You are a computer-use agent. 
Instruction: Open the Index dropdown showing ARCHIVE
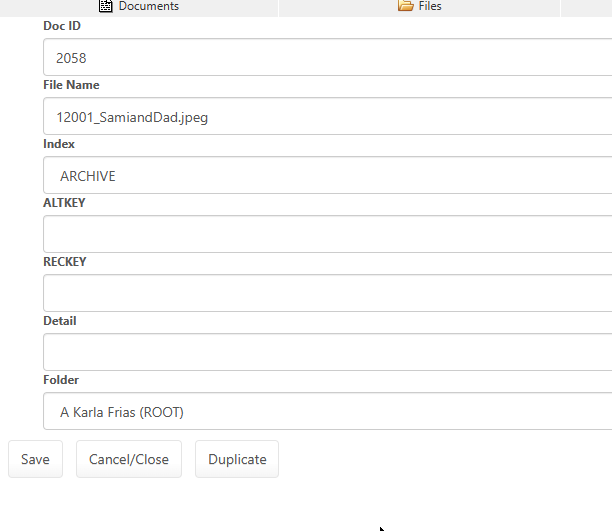pyautogui.click(x=327, y=176)
